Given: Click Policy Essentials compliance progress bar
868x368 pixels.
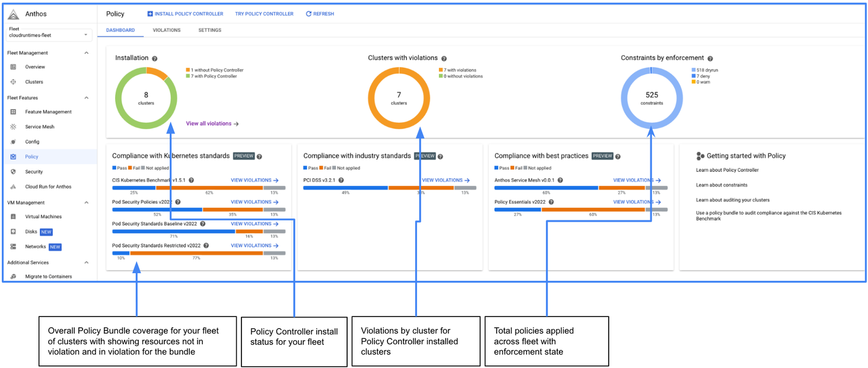Looking at the screenshot, I should [x=581, y=209].
